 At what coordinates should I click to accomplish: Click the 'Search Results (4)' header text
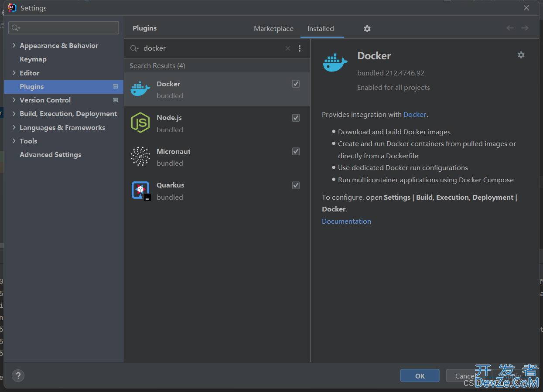[157, 65]
